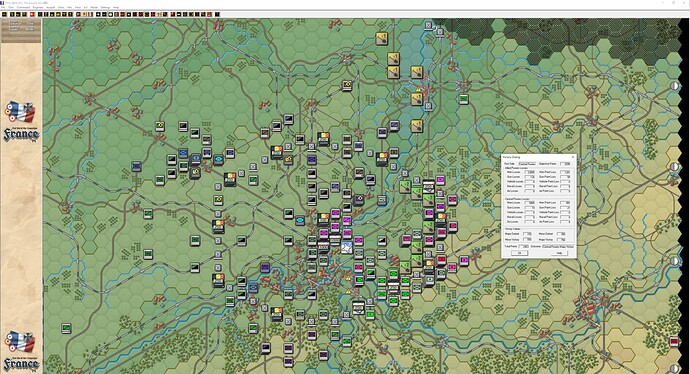Click the upper France logo in sidebar
The height and width of the screenshot is (374, 690).
coord(21,122)
